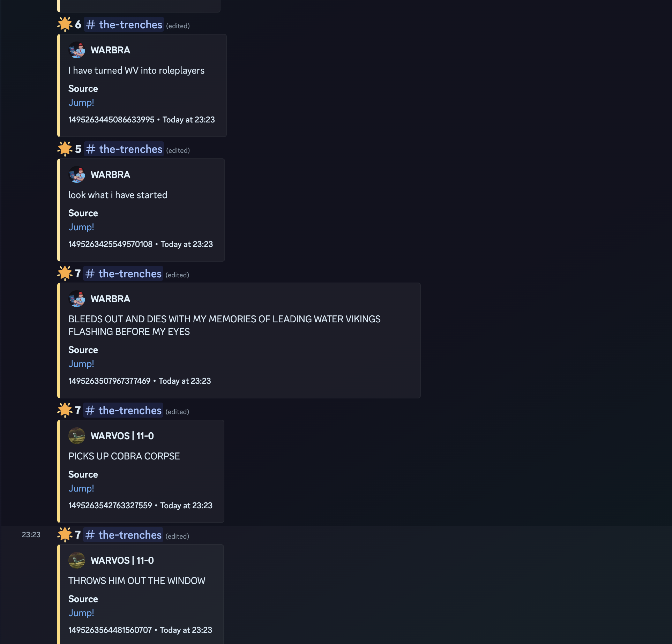Open #the-trenches mention above THROWS HIM OUT embed

click(123, 535)
